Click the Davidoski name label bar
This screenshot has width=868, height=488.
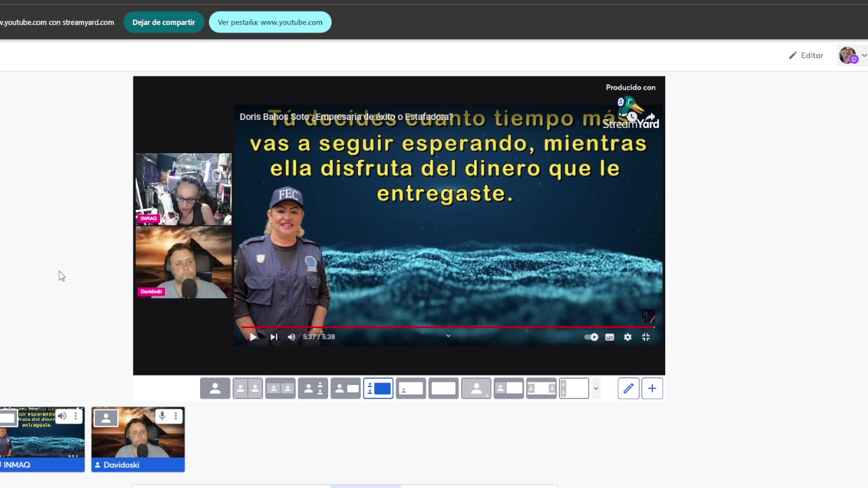pyautogui.click(x=138, y=465)
